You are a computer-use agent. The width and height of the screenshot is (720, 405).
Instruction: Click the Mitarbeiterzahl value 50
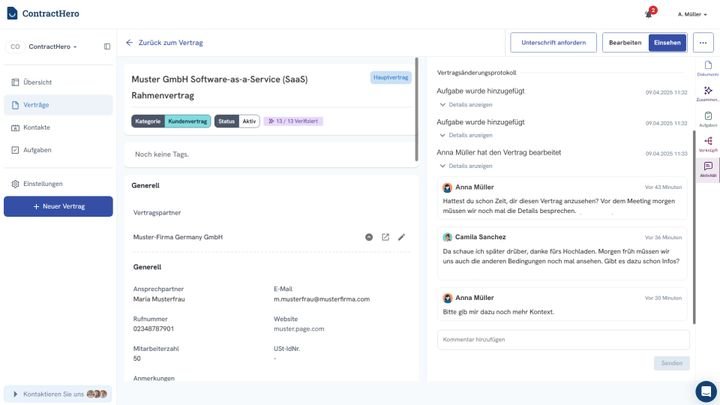(x=137, y=359)
